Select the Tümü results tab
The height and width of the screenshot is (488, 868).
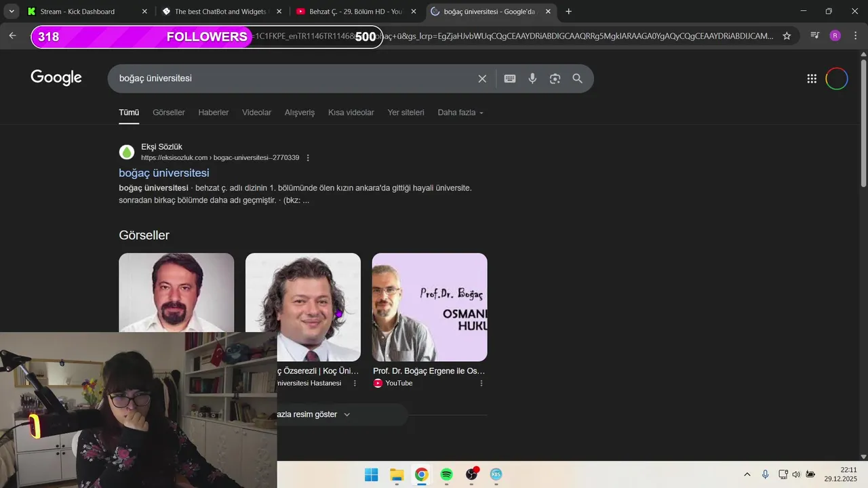click(x=129, y=113)
